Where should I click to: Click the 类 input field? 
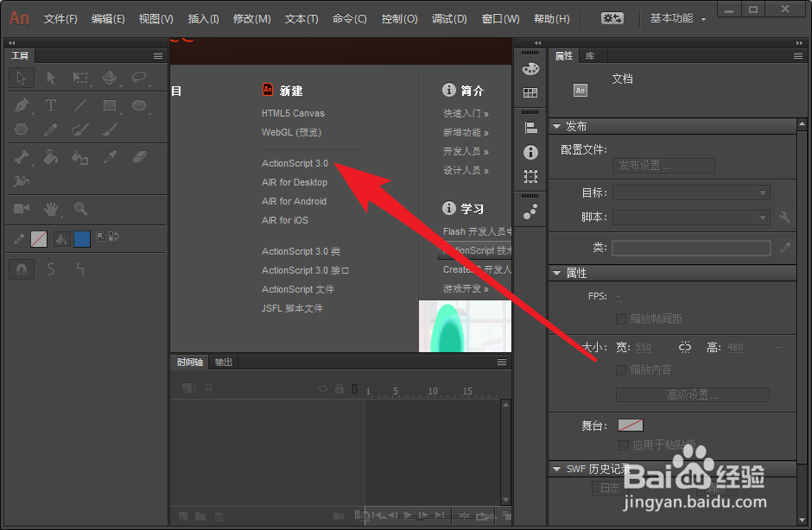pos(691,249)
